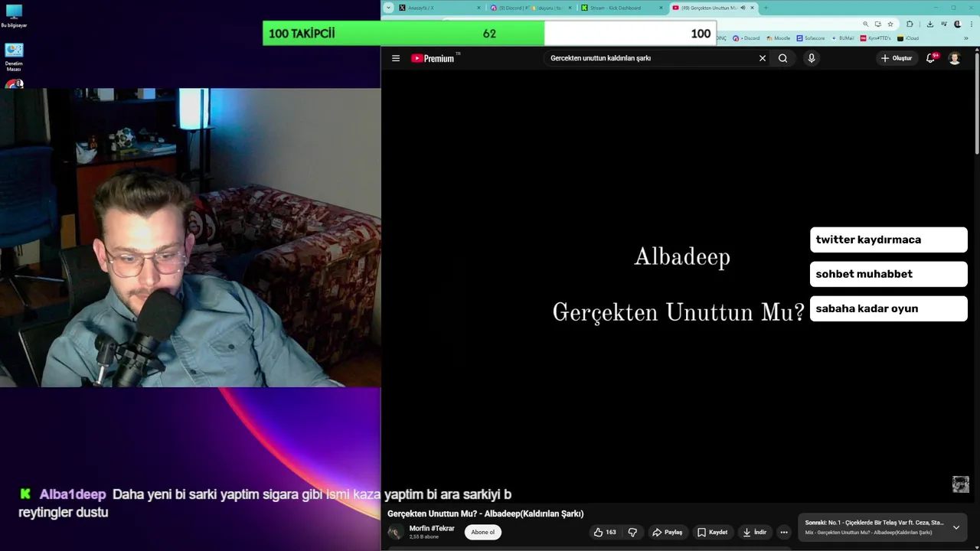The height and width of the screenshot is (551, 980).
Task: Open browser downloads icon
Action: 929,24
